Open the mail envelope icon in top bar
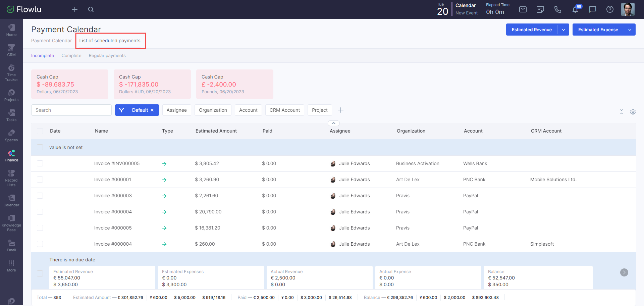This screenshot has width=644, height=306. tap(523, 9)
